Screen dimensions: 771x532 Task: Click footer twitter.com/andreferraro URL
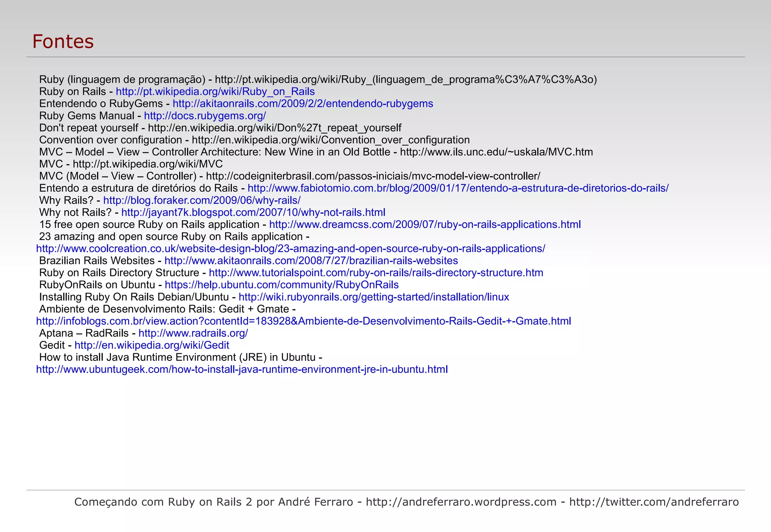coord(654,502)
